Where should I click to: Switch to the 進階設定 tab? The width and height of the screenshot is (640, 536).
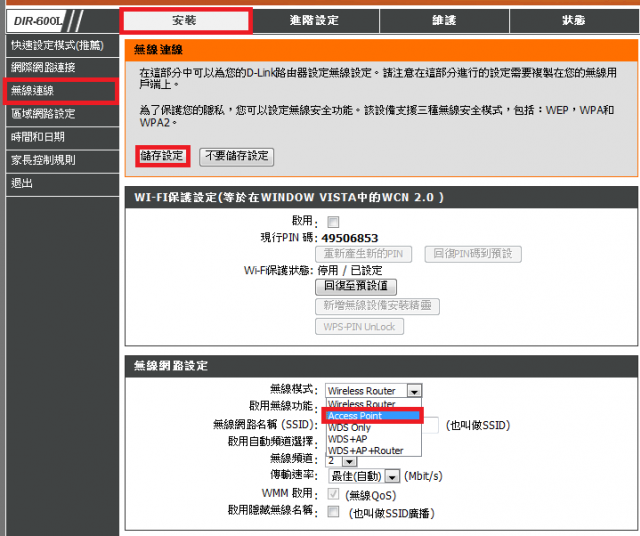314,20
